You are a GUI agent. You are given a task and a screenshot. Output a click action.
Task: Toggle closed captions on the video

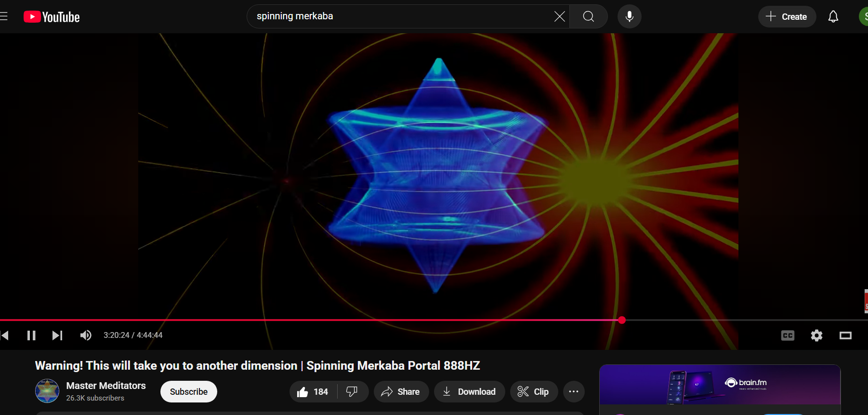[788, 335]
